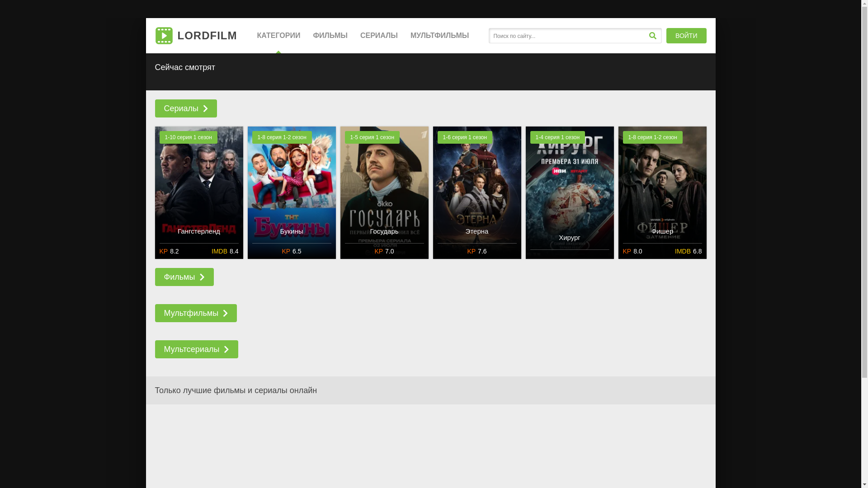This screenshot has width=868, height=488.
Task: Click the '1-6 серия 1 сезон' badge
Action: coord(465,137)
